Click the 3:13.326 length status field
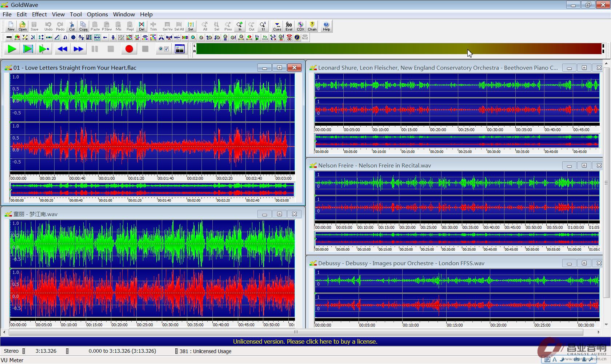611x364 pixels. [x=46, y=351]
